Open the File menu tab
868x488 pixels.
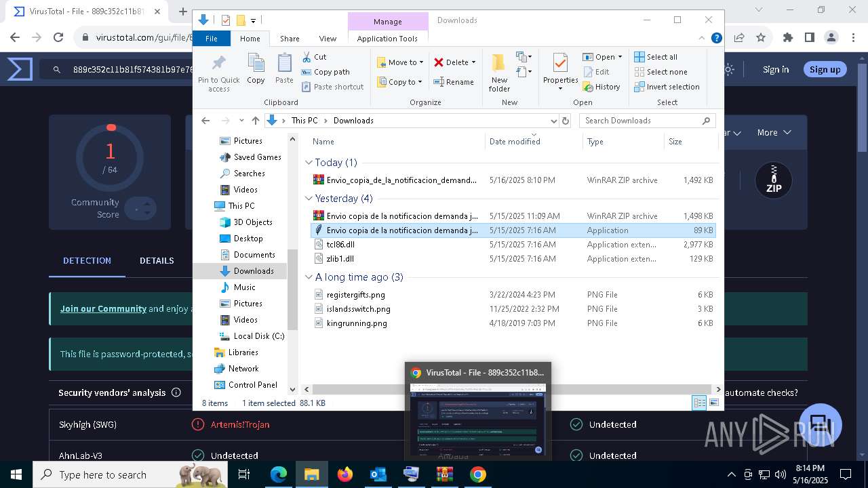tap(212, 39)
